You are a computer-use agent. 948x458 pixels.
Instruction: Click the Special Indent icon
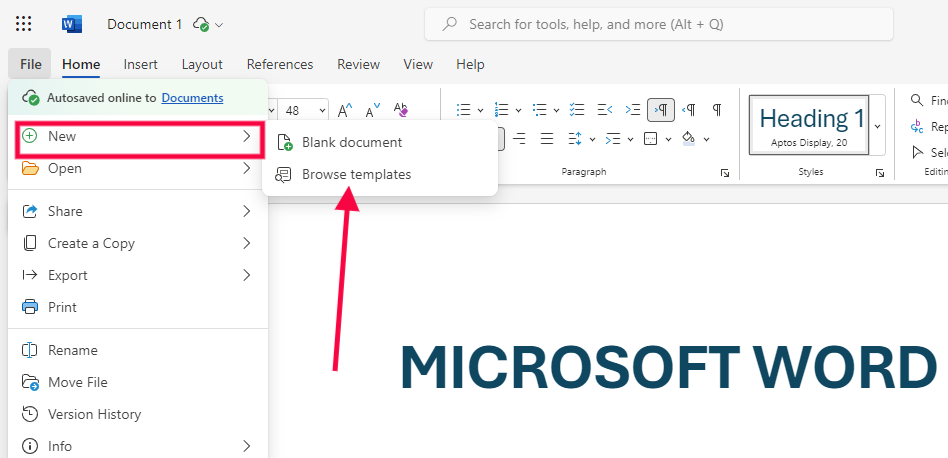(612, 140)
